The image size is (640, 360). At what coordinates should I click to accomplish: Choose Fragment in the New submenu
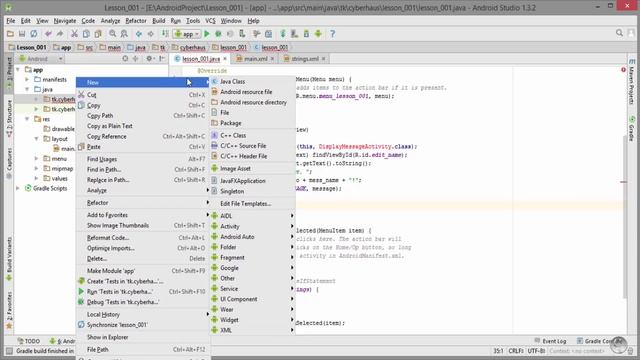(x=253, y=258)
